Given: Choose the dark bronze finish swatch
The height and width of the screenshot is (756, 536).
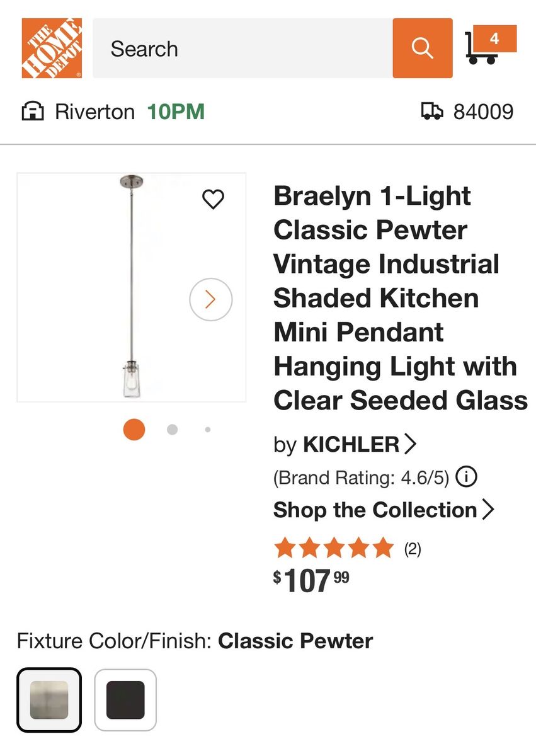Looking at the screenshot, I should [x=125, y=700].
